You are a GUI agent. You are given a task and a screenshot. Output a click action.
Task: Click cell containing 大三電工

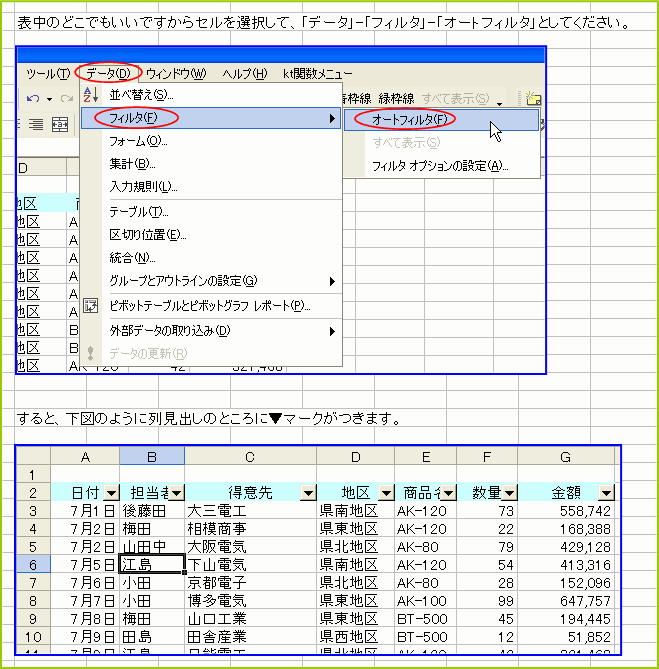[x=250, y=511]
